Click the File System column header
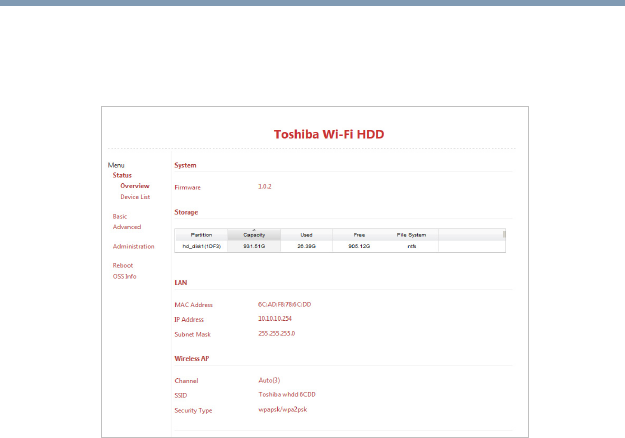 click(x=411, y=235)
